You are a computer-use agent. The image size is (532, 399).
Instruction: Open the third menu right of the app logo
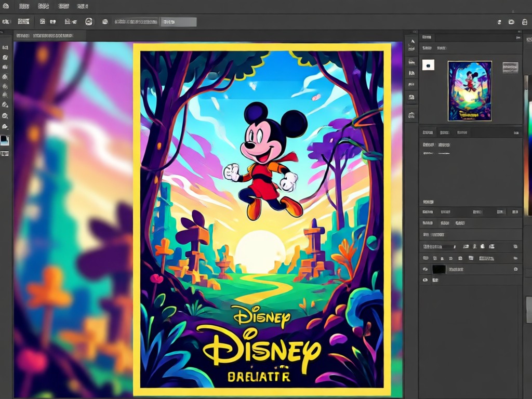click(64, 6)
